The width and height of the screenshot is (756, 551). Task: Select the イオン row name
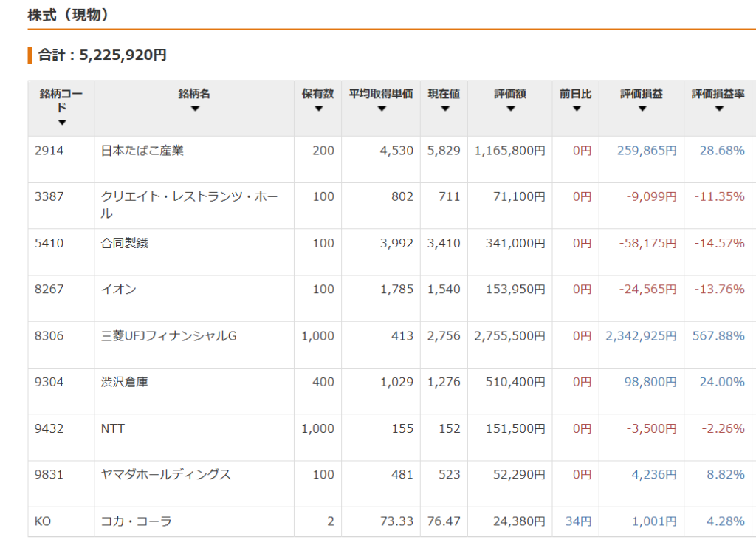click(x=119, y=290)
